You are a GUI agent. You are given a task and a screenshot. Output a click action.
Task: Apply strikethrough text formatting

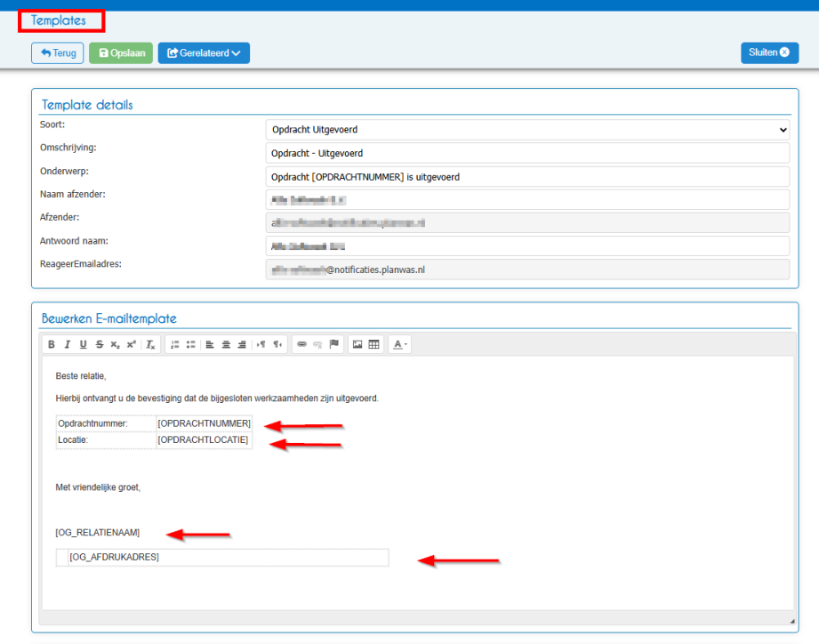[x=100, y=345]
